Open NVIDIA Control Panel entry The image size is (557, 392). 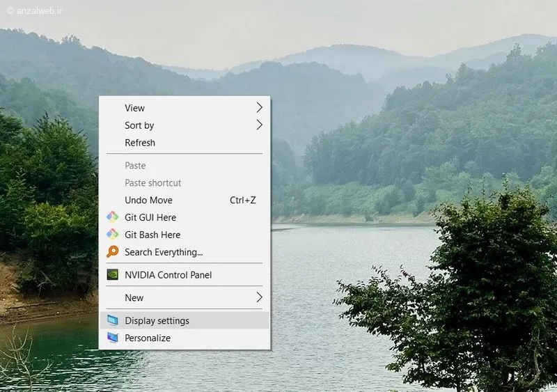tap(185, 275)
